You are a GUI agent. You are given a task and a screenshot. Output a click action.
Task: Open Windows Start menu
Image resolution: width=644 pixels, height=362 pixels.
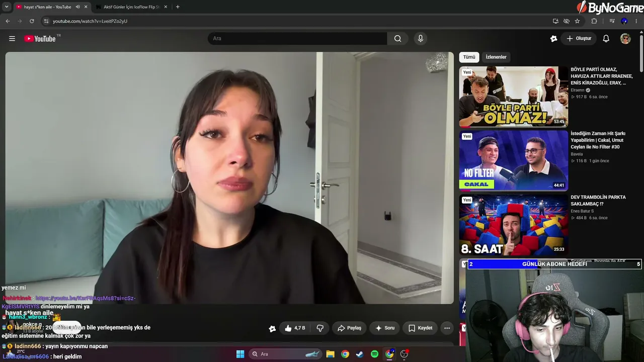click(240, 354)
